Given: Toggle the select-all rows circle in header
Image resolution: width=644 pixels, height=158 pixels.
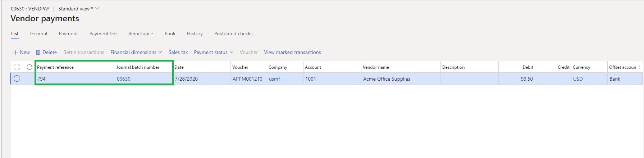Looking at the screenshot, I should [x=17, y=67].
